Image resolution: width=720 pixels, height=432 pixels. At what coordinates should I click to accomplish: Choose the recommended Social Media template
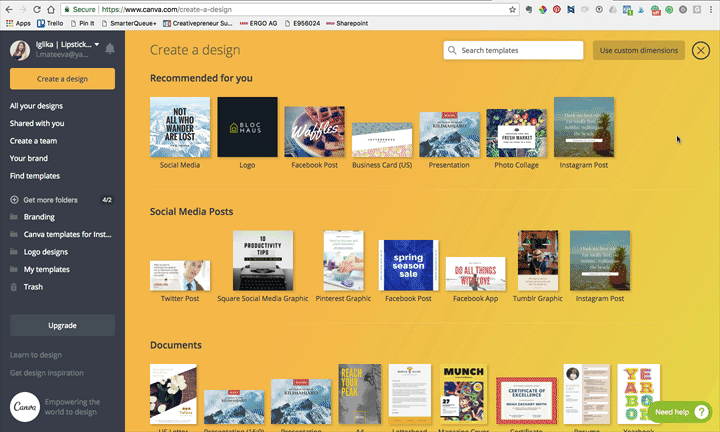[x=180, y=127]
